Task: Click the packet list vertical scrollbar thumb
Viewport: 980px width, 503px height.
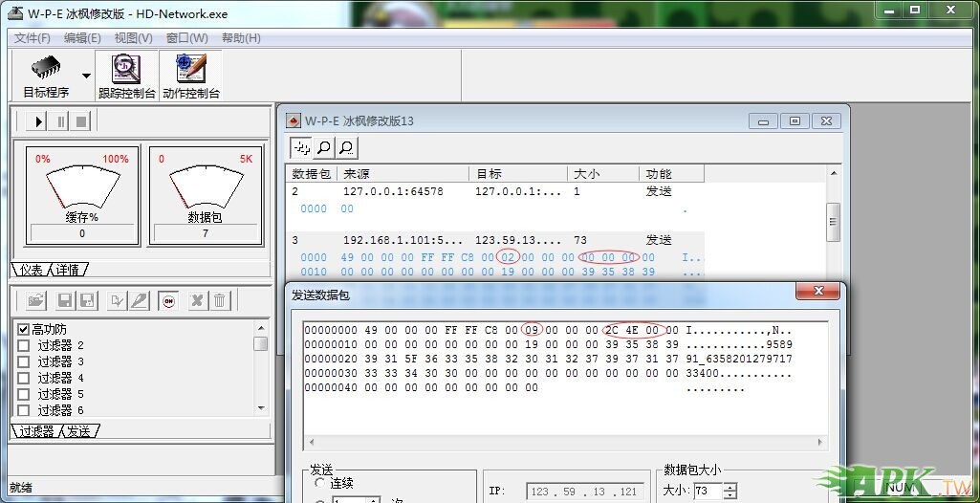Action: click(x=833, y=222)
